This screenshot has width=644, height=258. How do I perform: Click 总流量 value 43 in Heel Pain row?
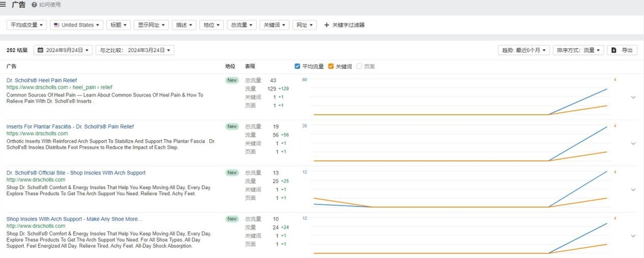click(273, 81)
